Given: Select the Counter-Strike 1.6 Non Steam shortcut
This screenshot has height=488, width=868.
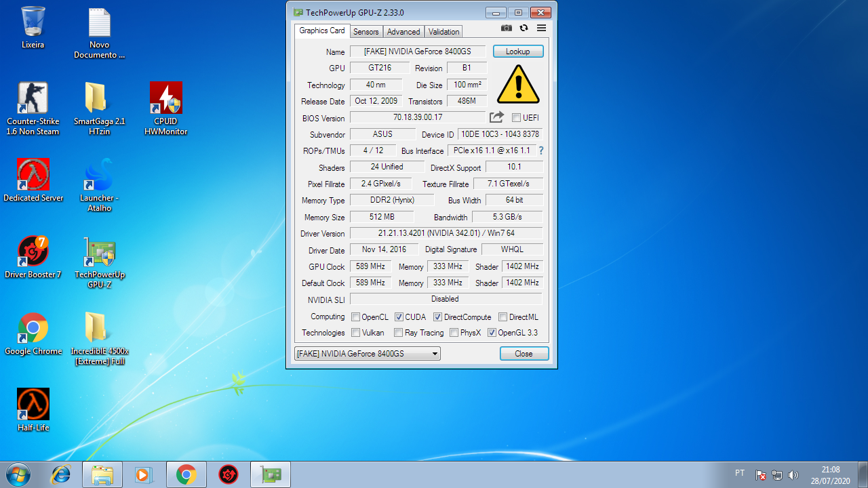Looking at the screenshot, I should pyautogui.click(x=33, y=108).
